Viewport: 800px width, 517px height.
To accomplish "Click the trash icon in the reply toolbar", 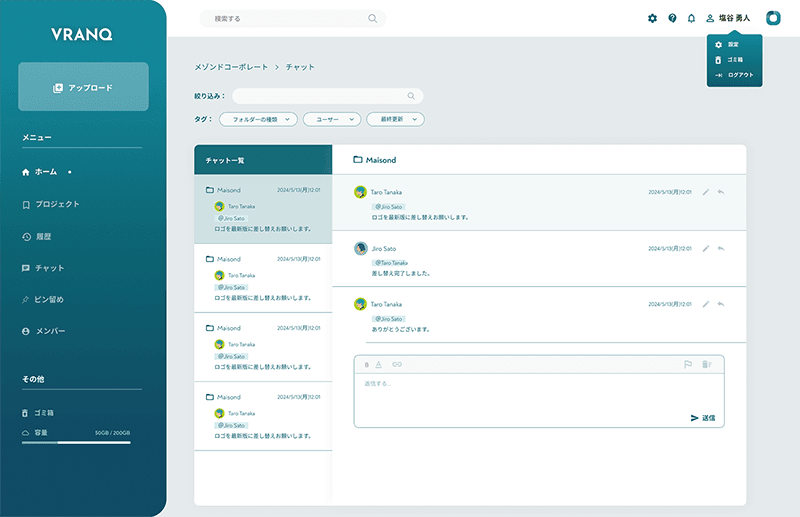I will pos(706,364).
